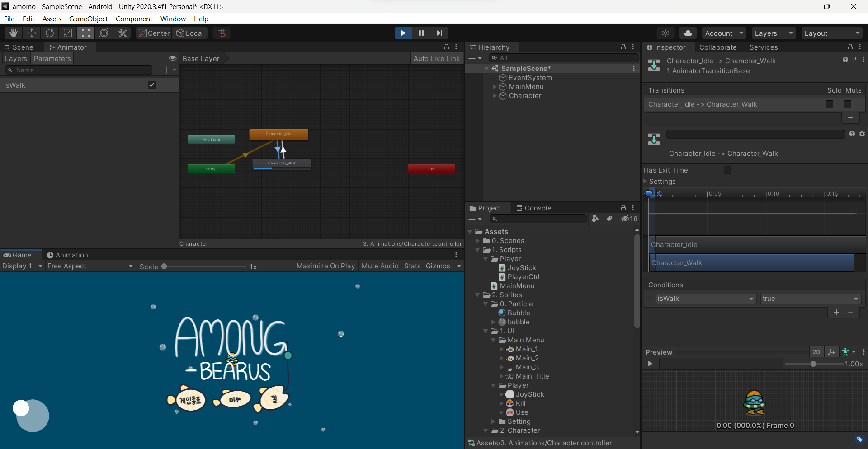
Task: Open the Layout dropdown
Action: point(832,33)
